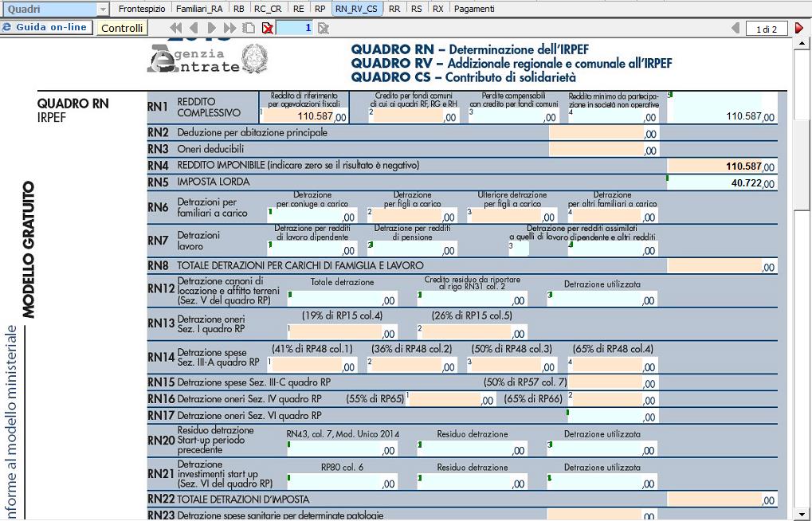The height and width of the screenshot is (521, 812).
Task: Click RN6 Detrazione altri familiari a carico field
Action: pos(613,216)
